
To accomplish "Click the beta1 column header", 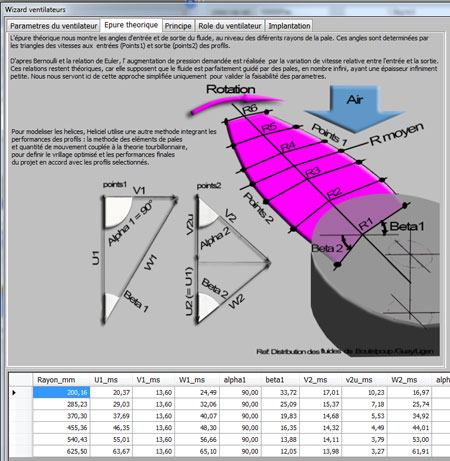I will coord(280,380).
